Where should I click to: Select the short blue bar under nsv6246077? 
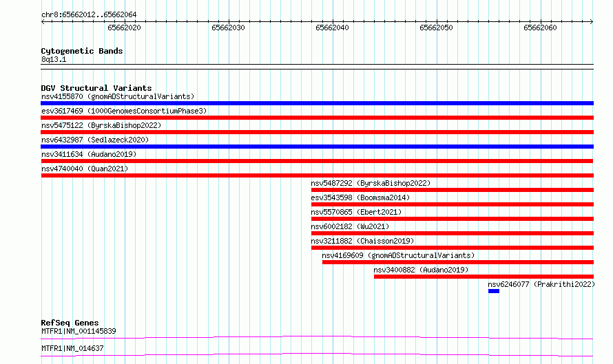click(494, 291)
